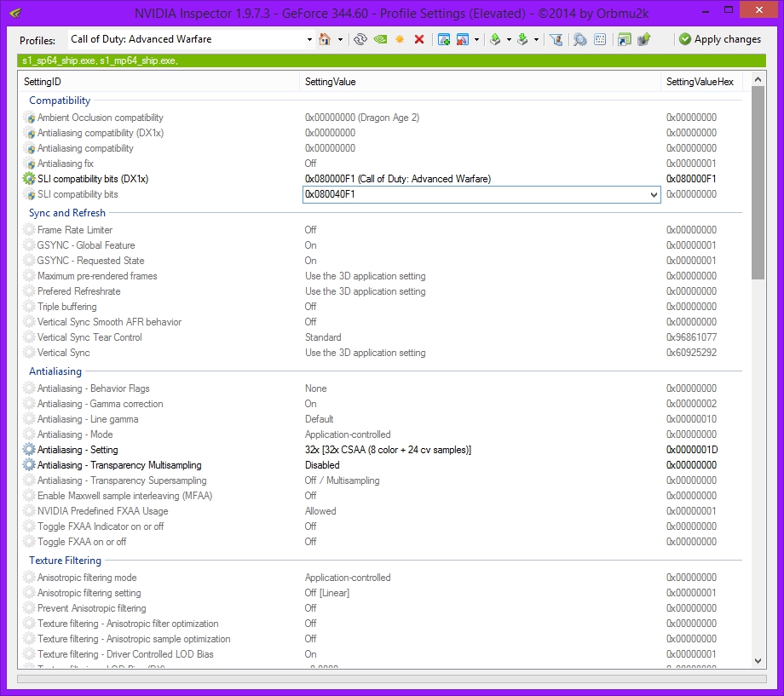Click the '32x [32x CSAA' antialiasing setting value

tap(388, 450)
